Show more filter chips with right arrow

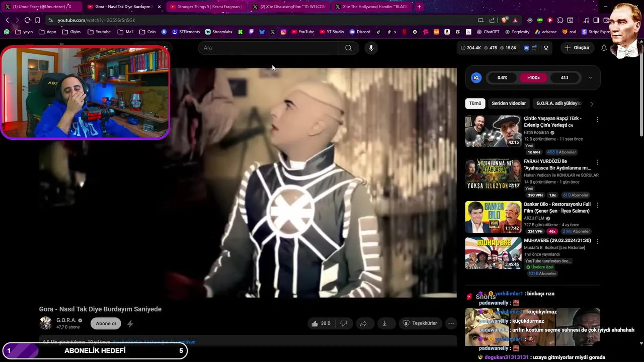click(592, 104)
